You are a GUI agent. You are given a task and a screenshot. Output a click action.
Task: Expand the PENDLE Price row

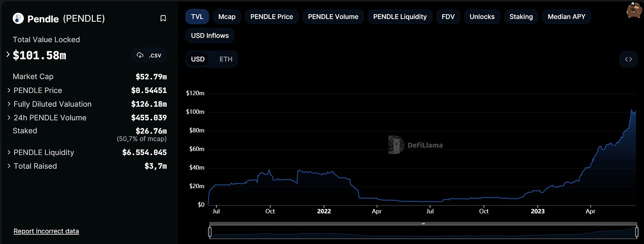click(x=9, y=90)
